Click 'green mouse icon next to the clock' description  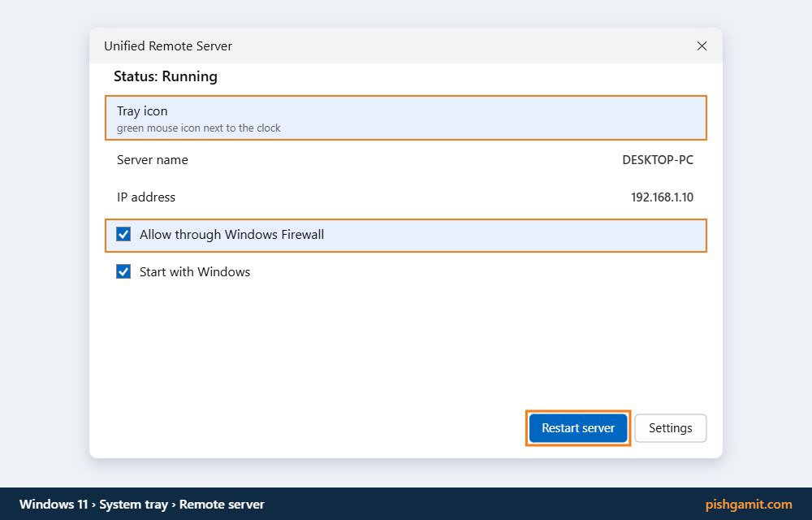199,128
